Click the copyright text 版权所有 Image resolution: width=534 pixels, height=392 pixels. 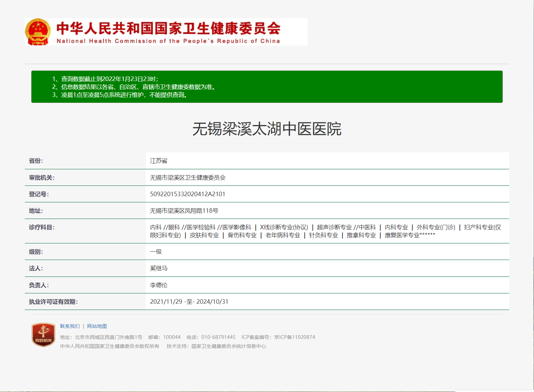(149, 346)
